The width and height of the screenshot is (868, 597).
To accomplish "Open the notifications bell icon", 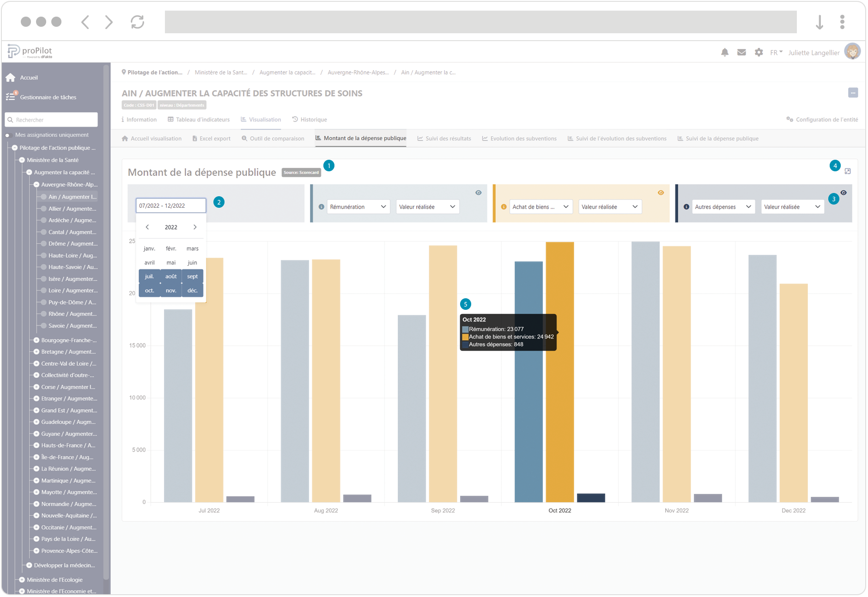I will [x=724, y=53].
